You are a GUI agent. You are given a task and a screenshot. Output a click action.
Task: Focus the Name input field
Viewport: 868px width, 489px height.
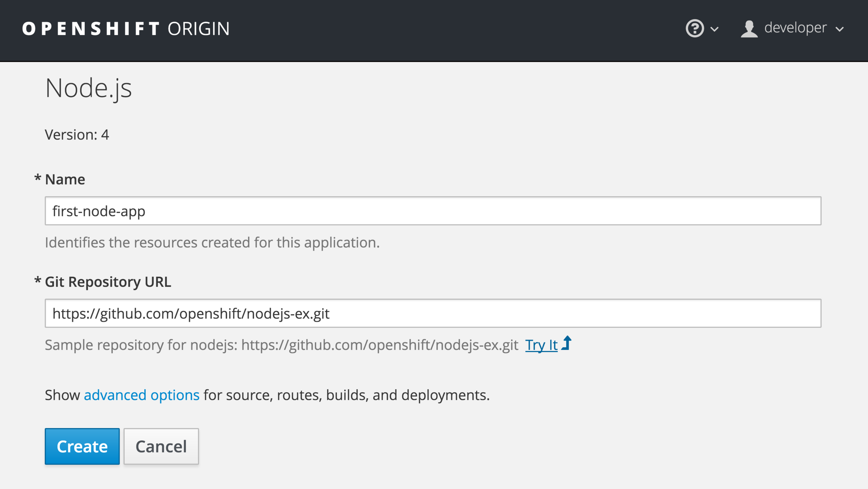click(x=433, y=211)
